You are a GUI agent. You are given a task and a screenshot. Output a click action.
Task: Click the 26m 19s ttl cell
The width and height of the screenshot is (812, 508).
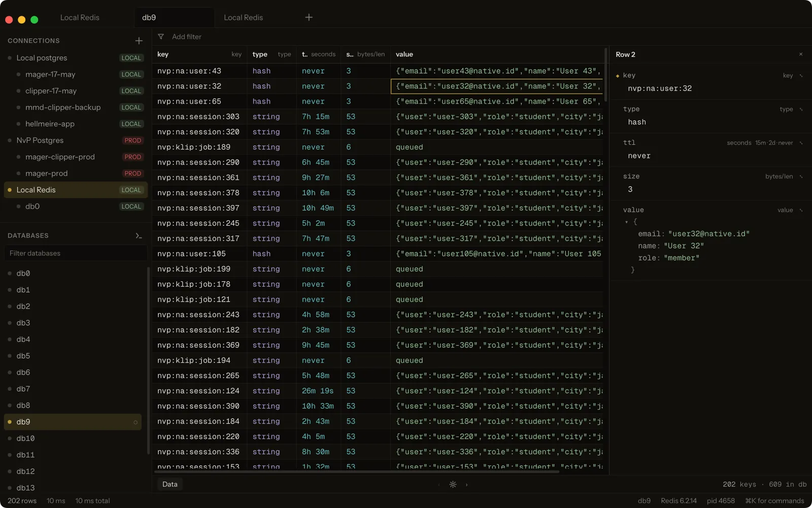coord(318,391)
